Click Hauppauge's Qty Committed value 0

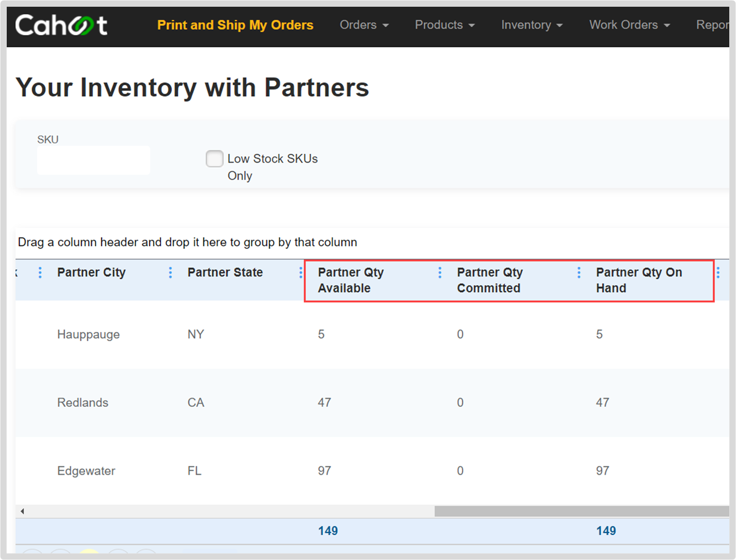click(460, 334)
